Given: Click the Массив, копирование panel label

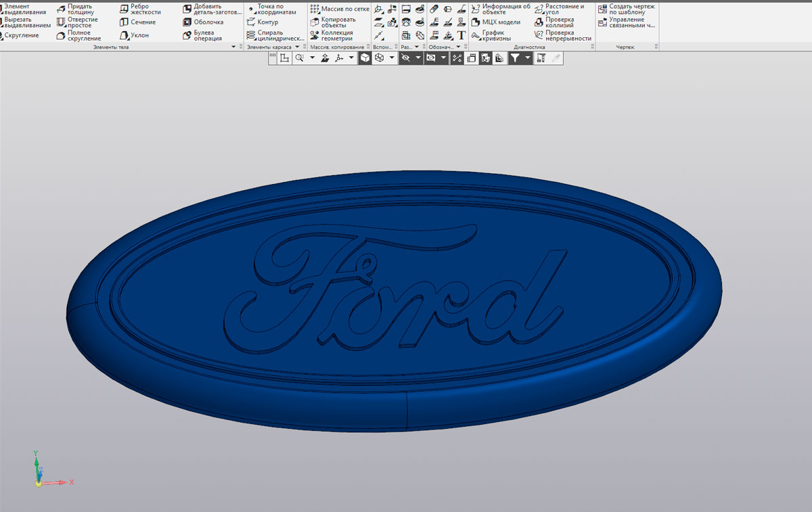Looking at the screenshot, I should coord(338,47).
